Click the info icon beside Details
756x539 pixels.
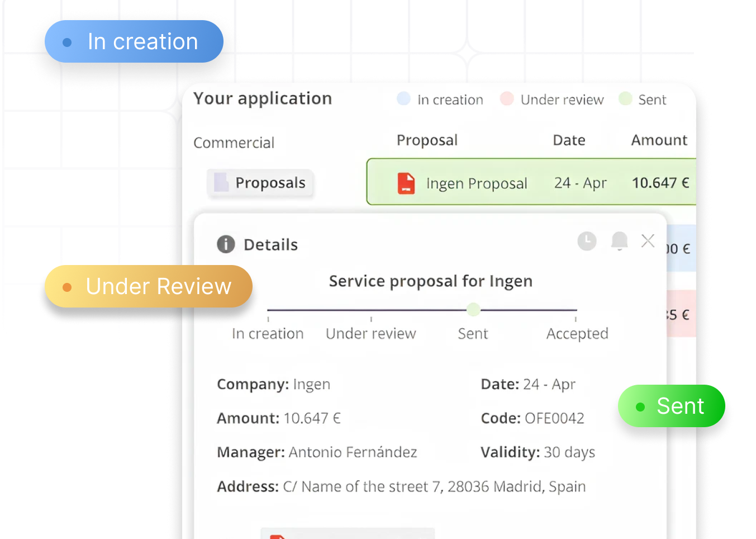(x=226, y=244)
